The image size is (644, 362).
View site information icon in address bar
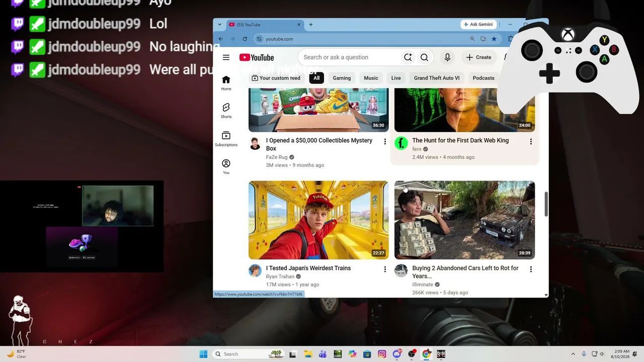(x=259, y=39)
